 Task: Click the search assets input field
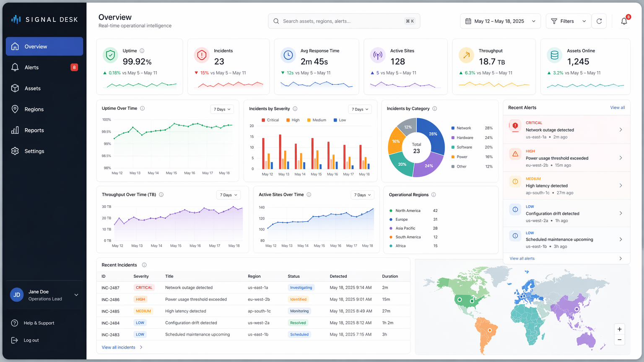click(342, 21)
